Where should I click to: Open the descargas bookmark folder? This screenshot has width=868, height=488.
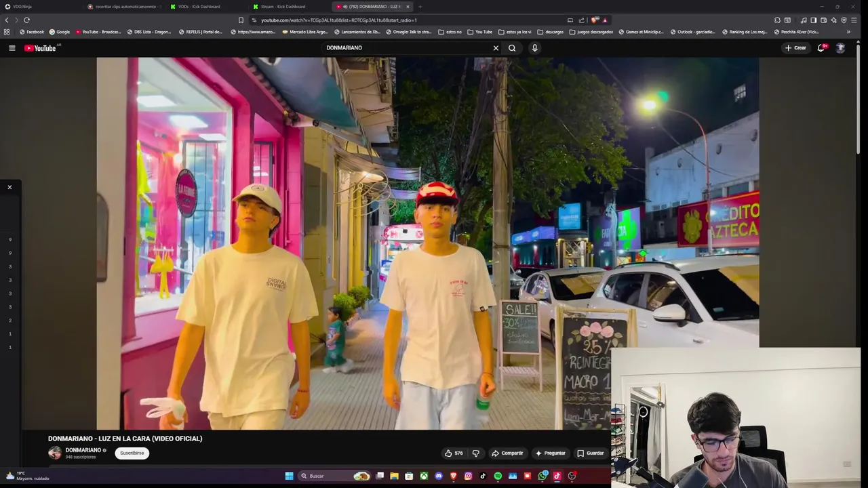point(550,32)
